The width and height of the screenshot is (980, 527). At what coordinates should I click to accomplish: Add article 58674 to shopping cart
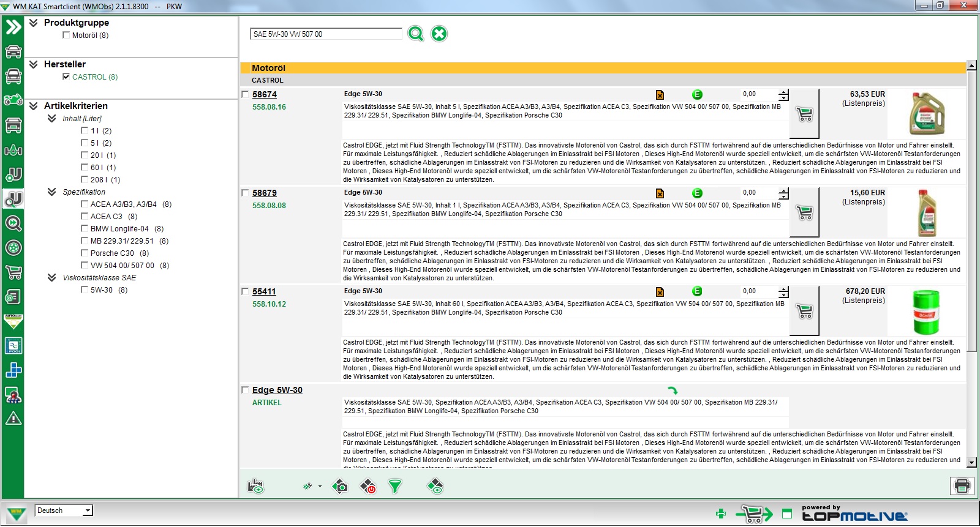pos(804,114)
